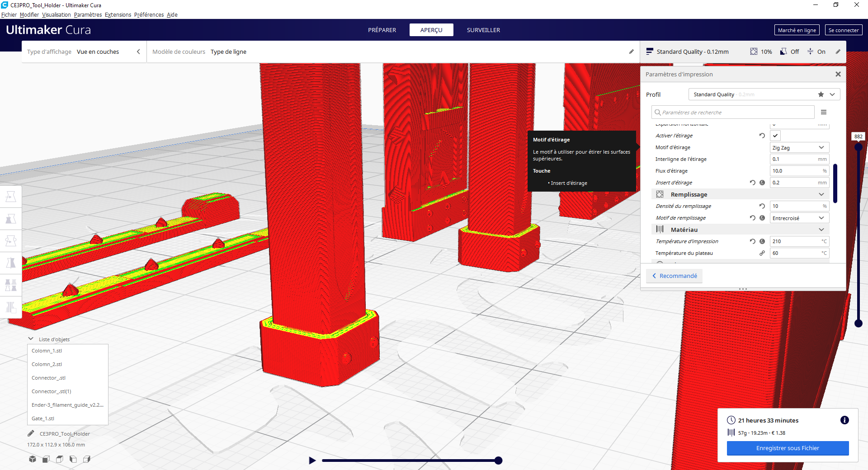Toggle Activer l'étirage checkbox
This screenshot has width=868, height=470.
(775, 136)
